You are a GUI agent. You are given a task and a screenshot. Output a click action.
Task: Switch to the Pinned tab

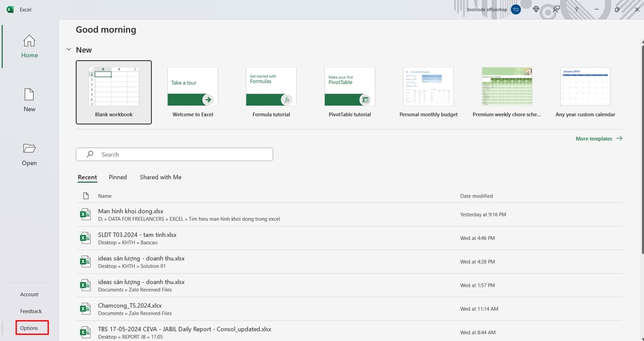pos(118,177)
